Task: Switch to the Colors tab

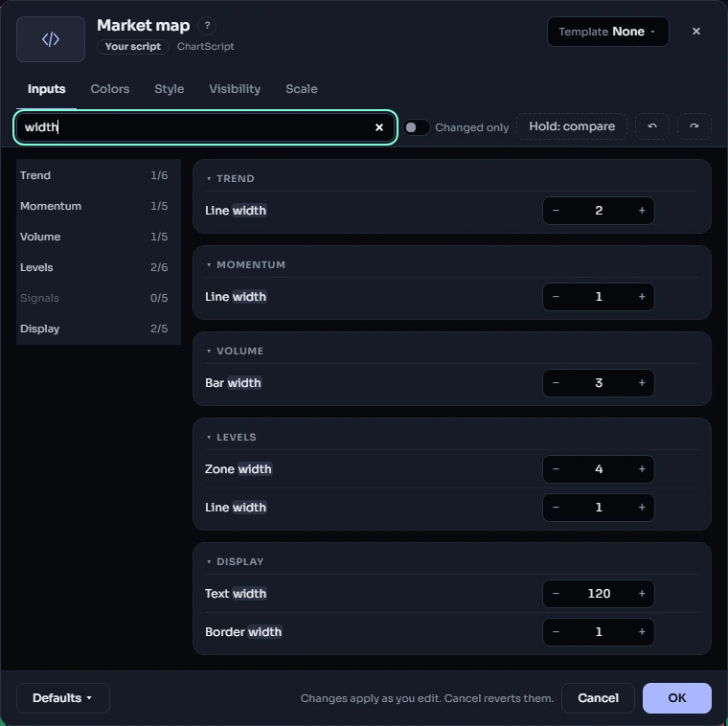Action: [x=110, y=89]
